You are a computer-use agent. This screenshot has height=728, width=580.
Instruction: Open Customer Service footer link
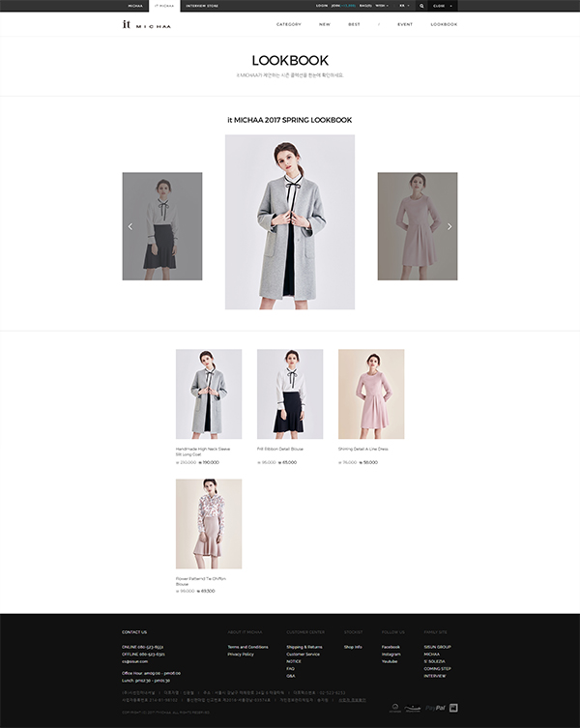pyautogui.click(x=303, y=655)
